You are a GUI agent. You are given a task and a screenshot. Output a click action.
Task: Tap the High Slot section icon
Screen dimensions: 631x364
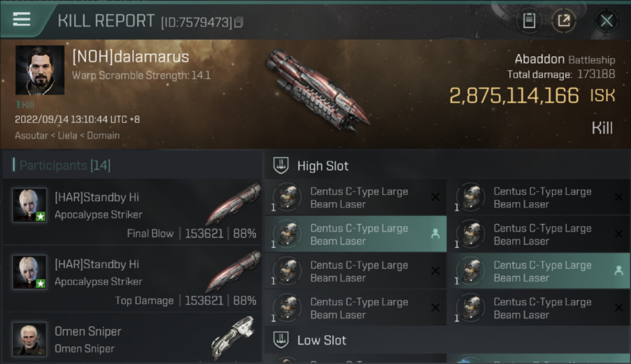[281, 165]
